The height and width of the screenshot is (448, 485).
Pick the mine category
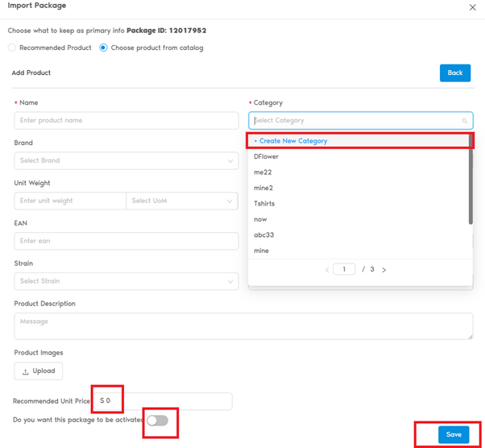(x=359, y=251)
